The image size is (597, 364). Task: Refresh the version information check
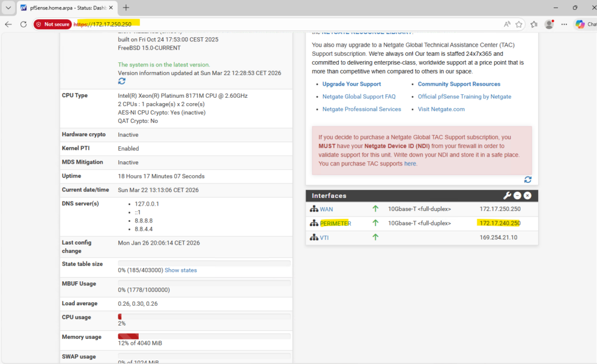tap(122, 82)
